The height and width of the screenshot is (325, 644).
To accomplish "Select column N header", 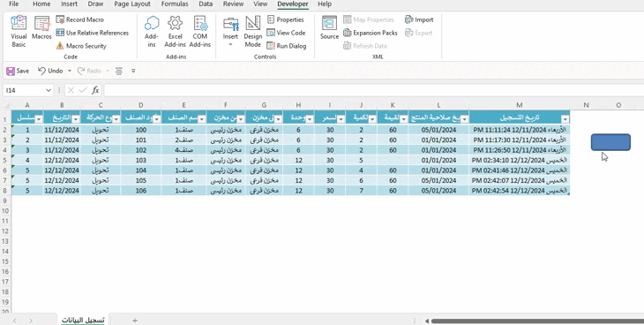I will click(x=586, y=105).
